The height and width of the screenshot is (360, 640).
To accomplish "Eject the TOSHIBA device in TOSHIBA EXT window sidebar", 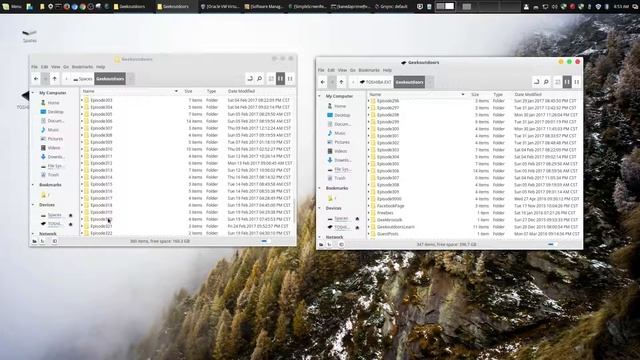I will tap(357, 227).
